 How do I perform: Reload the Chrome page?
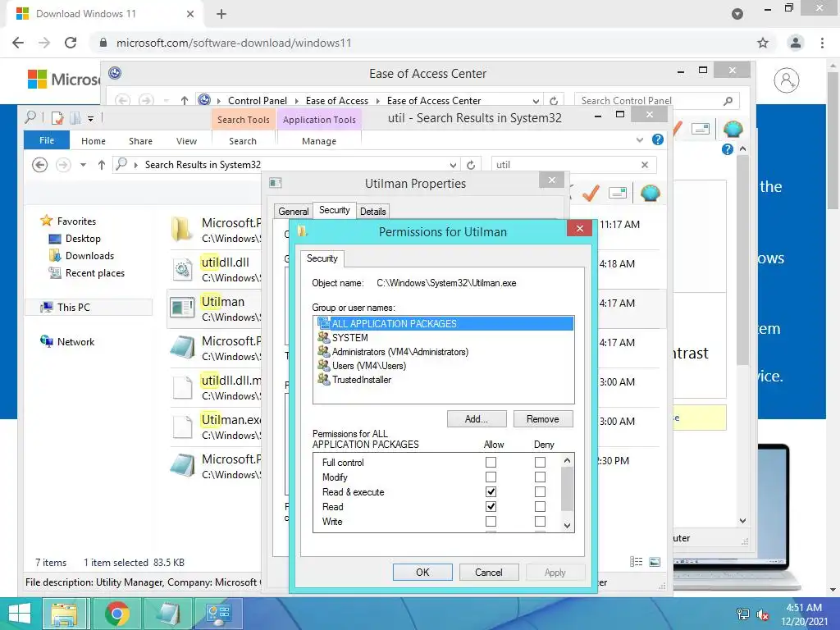click(71, 43)
